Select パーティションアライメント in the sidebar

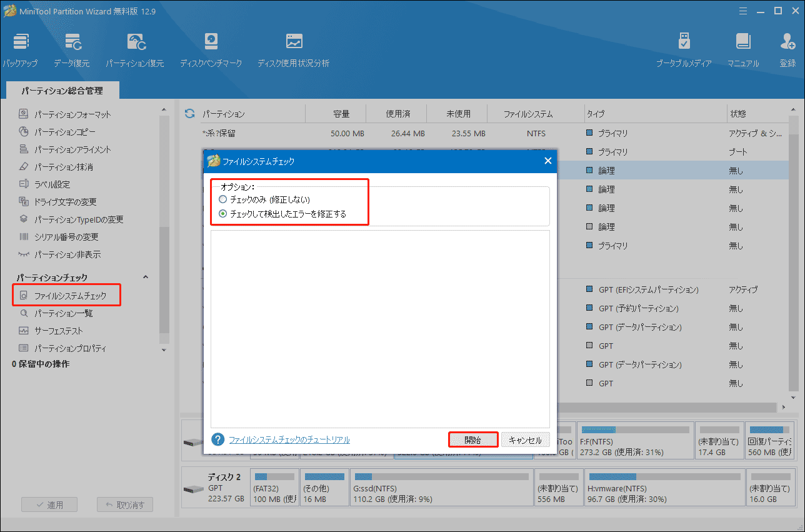65,149
